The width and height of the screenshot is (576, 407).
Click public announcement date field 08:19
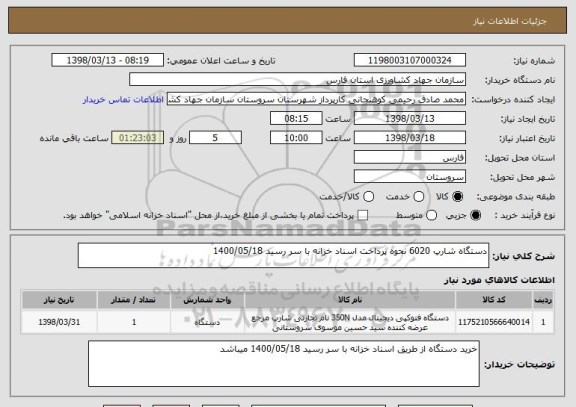(x=108, y=60)
